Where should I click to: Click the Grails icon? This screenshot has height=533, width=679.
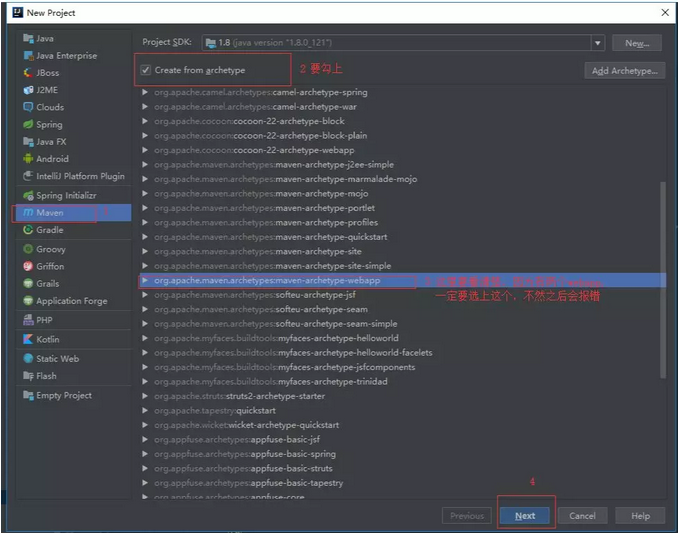click(28, 284)
